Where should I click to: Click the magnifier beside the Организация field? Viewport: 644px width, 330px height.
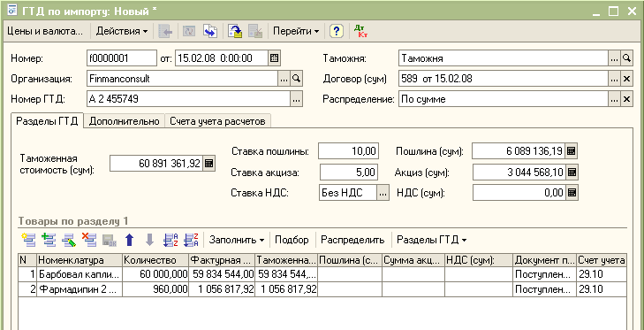coord(296,79)
